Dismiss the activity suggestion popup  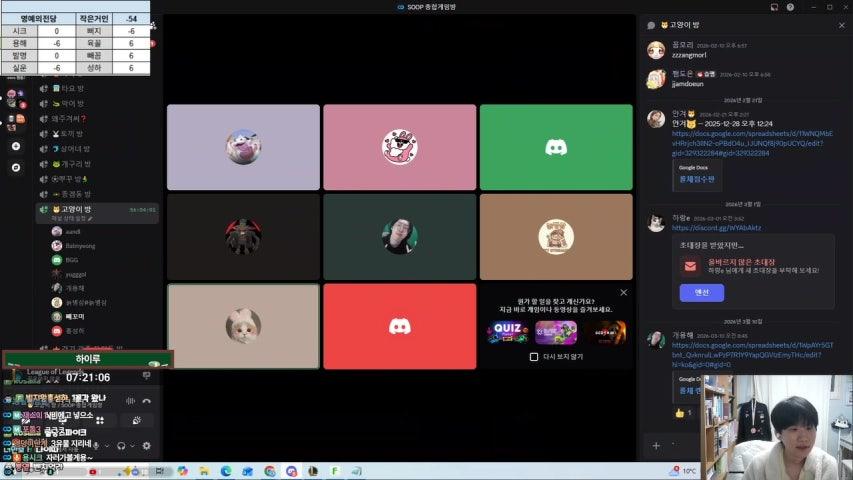(x=623, y=292)
